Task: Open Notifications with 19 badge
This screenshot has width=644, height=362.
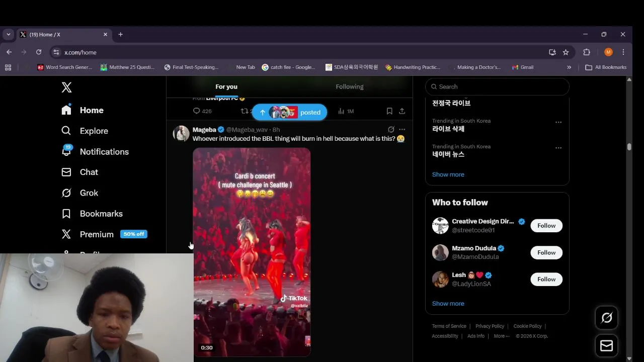Action: pos(95,151)
